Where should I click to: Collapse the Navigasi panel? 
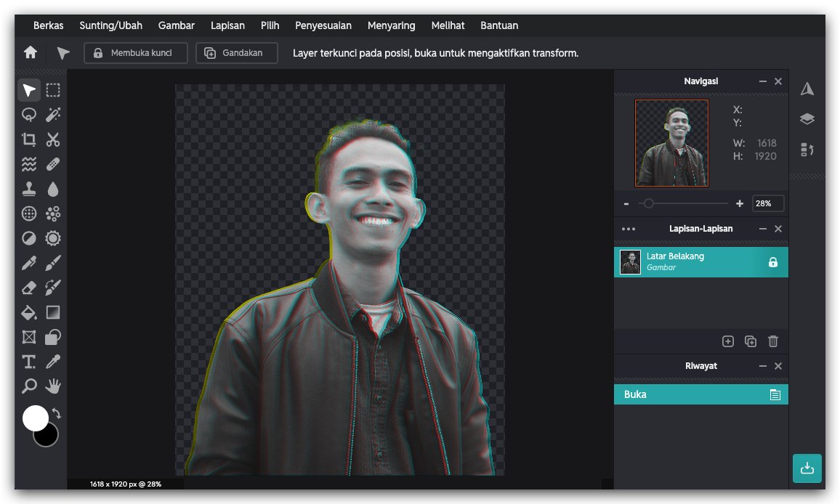(x=763, y=81)
